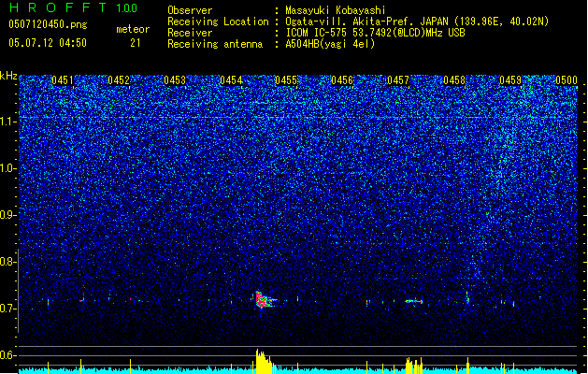The width and height of the screenshot is (588, 374).
Task: Click the meteor count value 21
Action: (x=135, y=43)
